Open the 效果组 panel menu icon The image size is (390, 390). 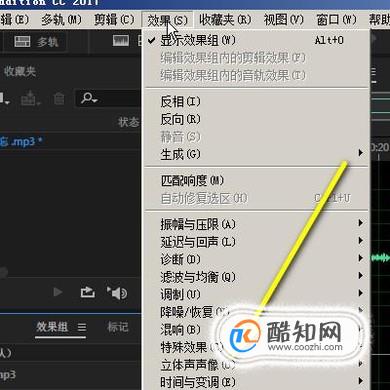tap(82, 327)
